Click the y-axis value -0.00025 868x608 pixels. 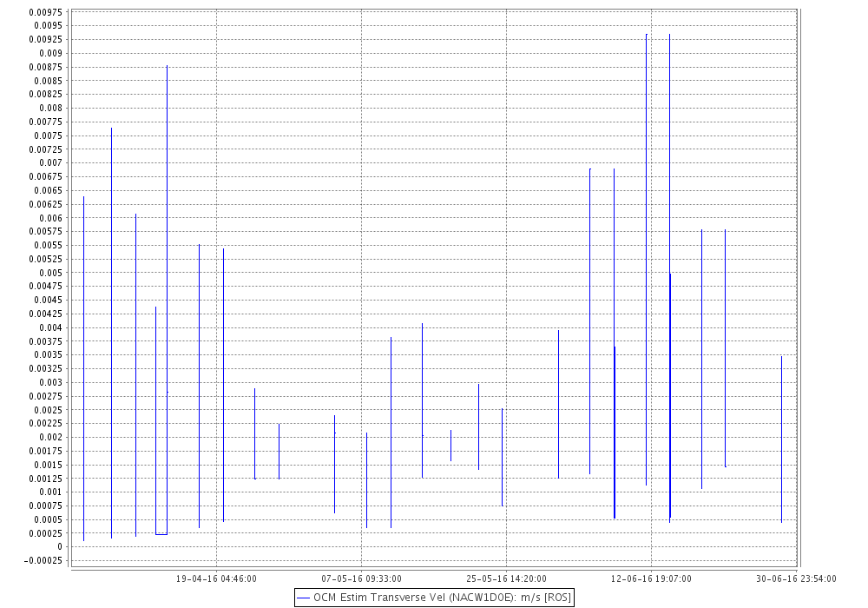(x=43, y=560)
